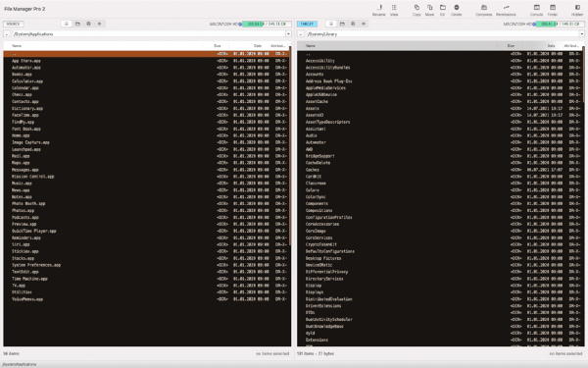Select Automator.app in source list
This screenshot has height=368, width=588.
click(146, 68)
